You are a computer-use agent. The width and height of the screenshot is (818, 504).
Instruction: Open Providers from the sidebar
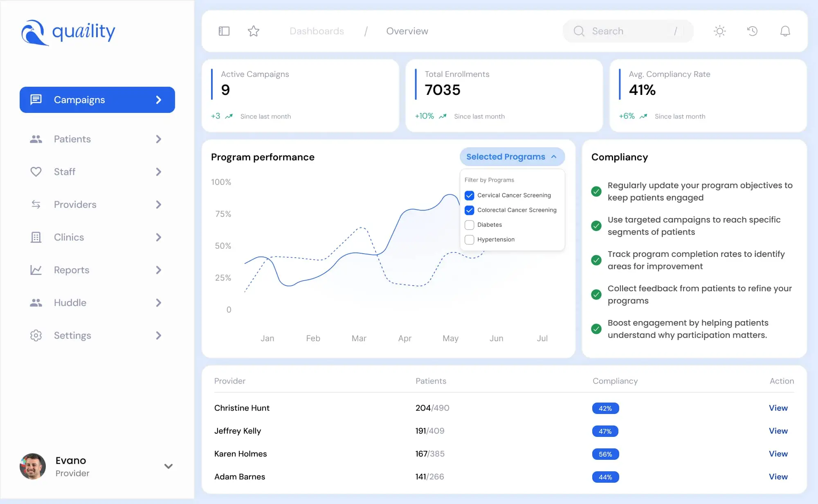pyautogui.click(x=74, y=205)
